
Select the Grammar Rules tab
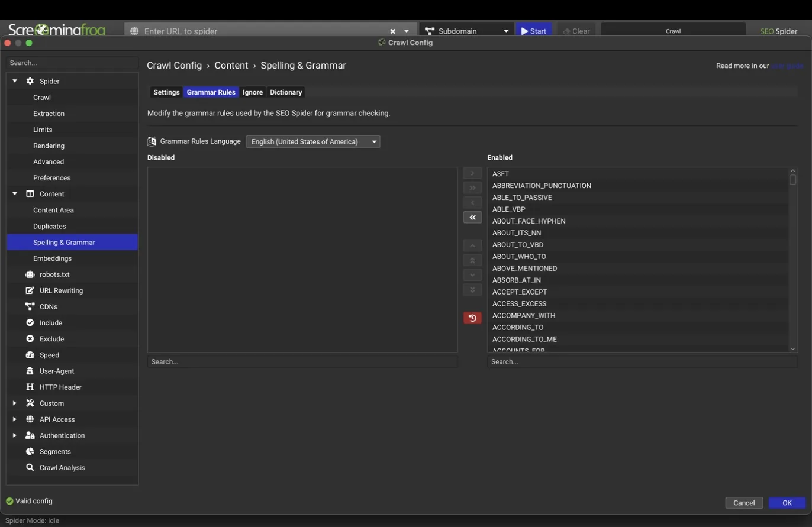tap(211, 92)
